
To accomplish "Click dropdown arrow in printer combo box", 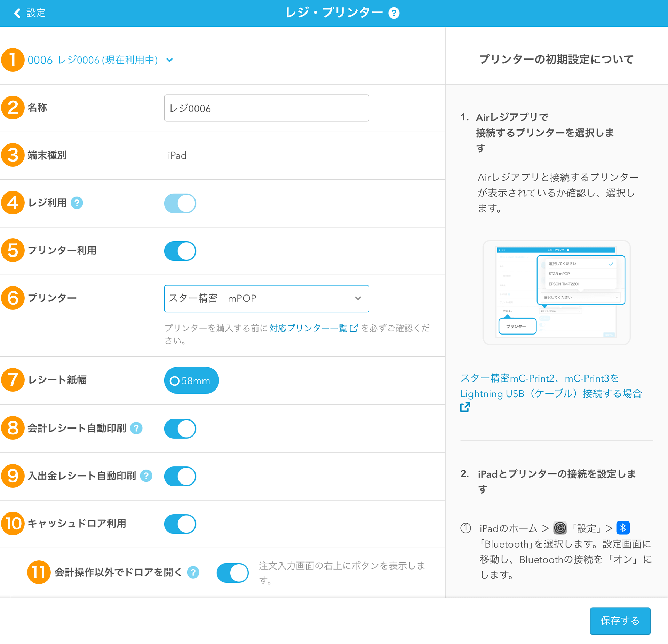I will 358,298.
